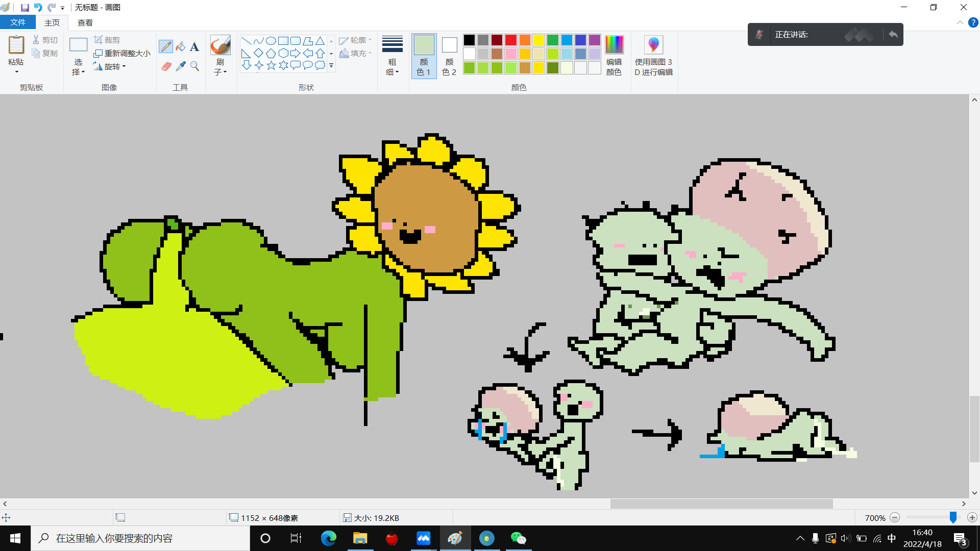Screen dimensions: 980x551
Task: Open Microsoft Edge from taskbar
Action: point(328,538)
